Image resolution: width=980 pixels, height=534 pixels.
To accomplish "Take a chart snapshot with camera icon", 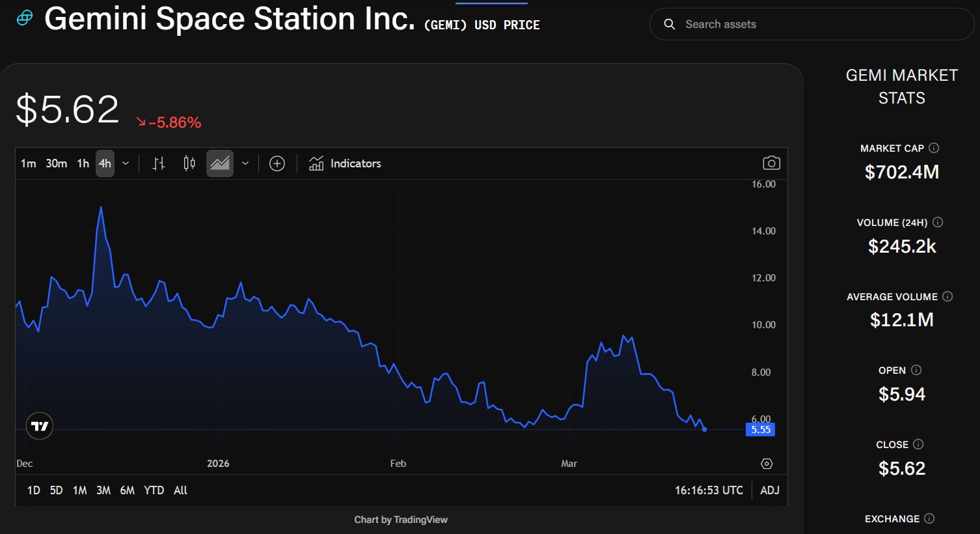I will click(771, 163).
